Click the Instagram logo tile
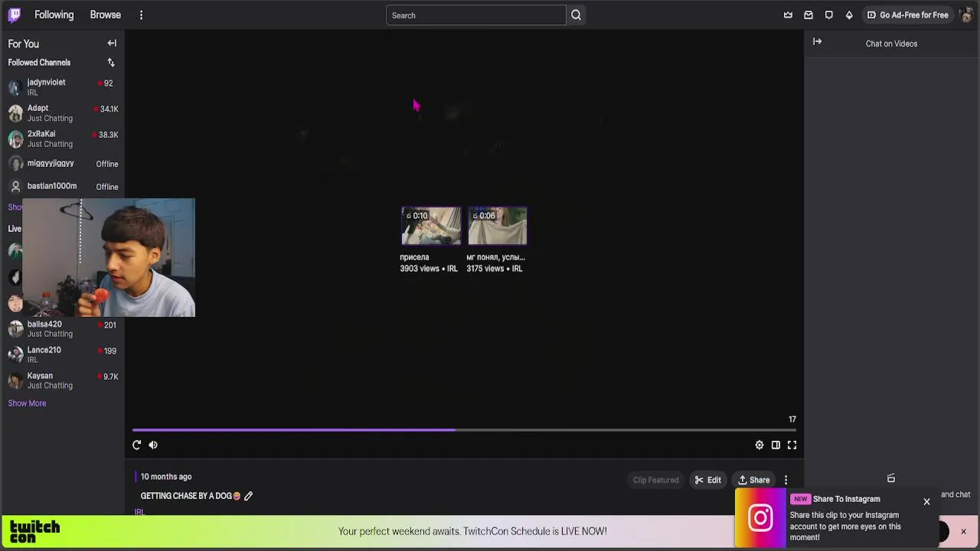 click(x=760, y=518)
